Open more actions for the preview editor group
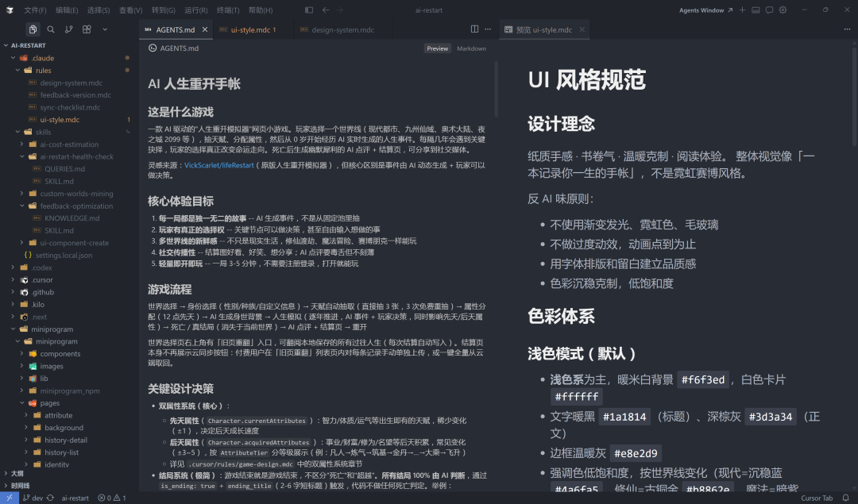This screenshot has width=858, height=504. 847,29
